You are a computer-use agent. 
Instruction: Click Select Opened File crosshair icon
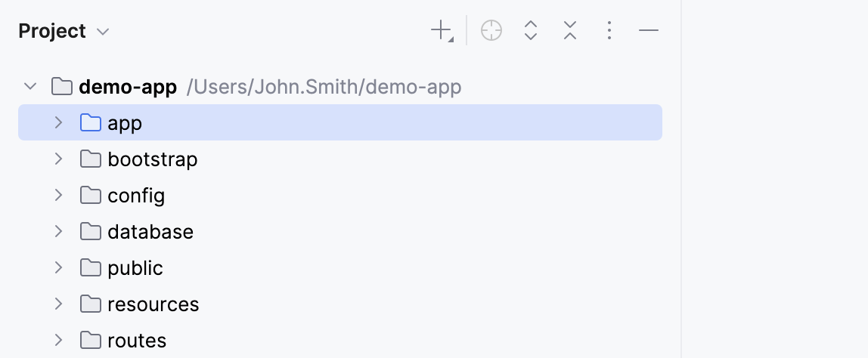click(x=491, y=31)
